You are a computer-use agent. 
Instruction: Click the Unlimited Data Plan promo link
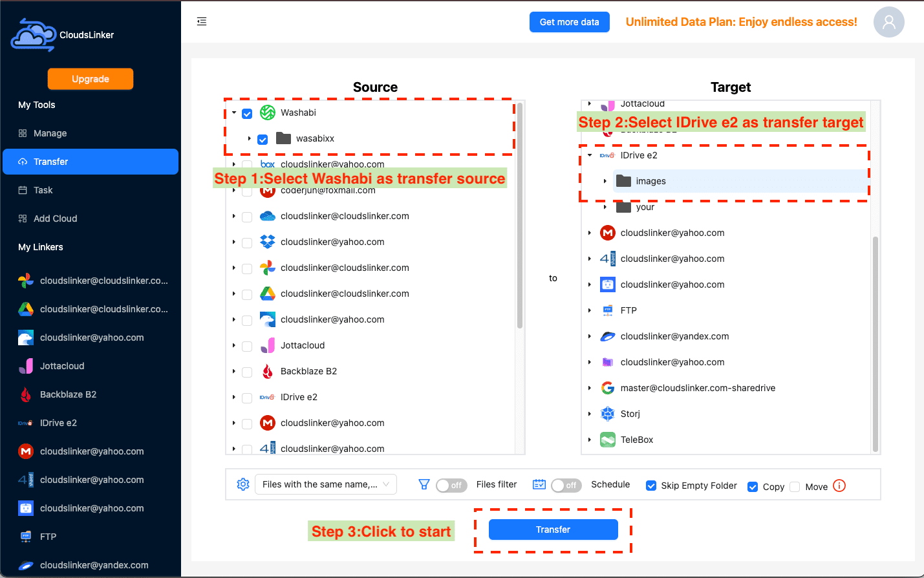742,22
